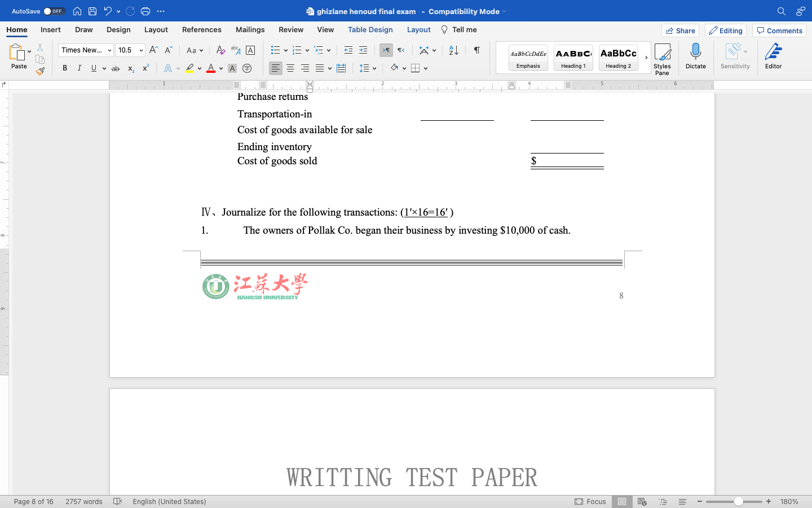
Task: Open the Editor pane
Action: click(773, 56)
